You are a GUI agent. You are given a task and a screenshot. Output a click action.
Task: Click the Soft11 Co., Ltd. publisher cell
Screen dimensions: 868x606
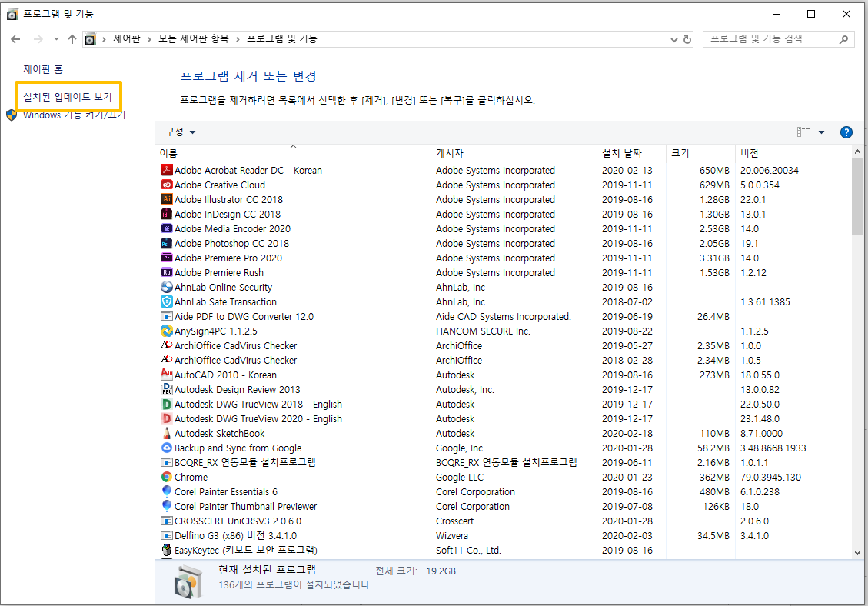click(468, 550)
